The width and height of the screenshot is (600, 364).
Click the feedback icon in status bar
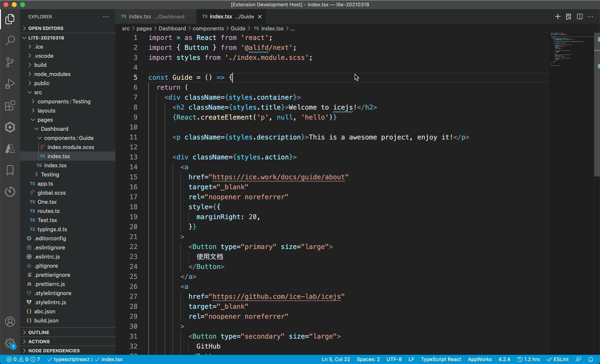click(x=578, y=359)
